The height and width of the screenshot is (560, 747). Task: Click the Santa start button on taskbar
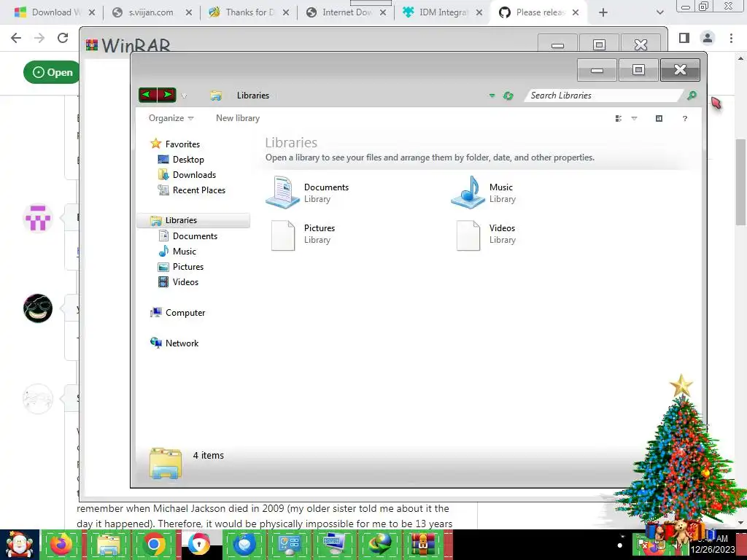click(19, 544)
